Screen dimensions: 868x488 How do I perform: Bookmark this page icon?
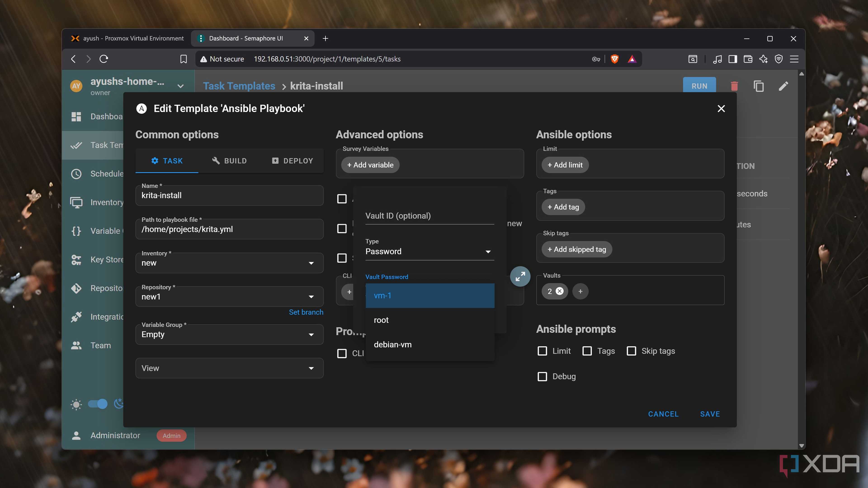click(x=183, y=59)
